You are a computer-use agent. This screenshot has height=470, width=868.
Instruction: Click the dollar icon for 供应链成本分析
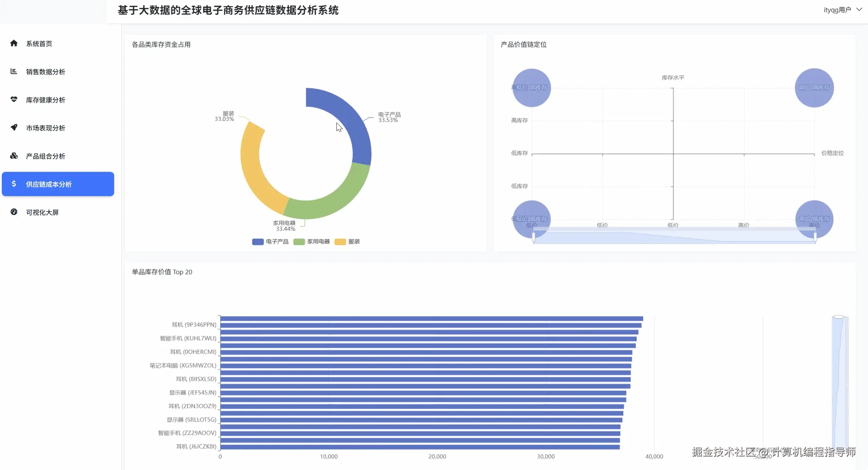[x=14, y=183]
